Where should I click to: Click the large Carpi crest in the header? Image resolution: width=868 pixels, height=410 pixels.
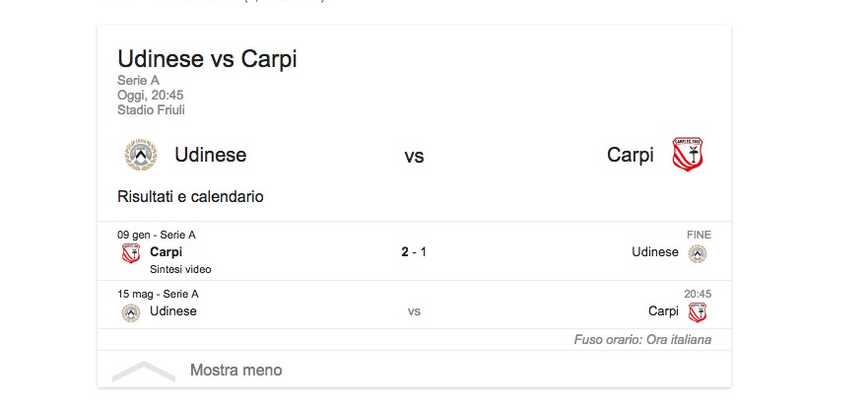(687, 155)
